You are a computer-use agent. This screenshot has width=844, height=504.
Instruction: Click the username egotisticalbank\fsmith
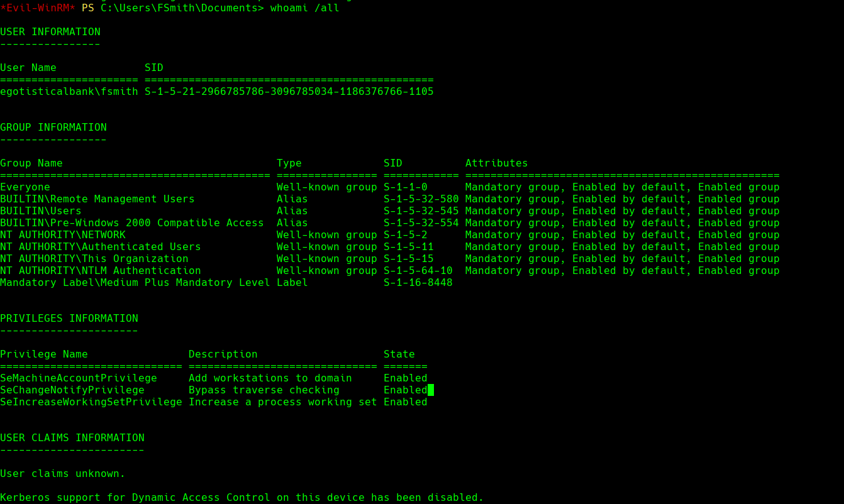click(69, 92)
